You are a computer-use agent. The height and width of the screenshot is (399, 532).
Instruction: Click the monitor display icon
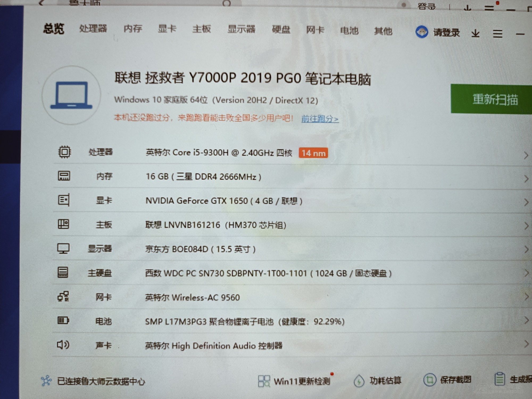click(63, 248)
